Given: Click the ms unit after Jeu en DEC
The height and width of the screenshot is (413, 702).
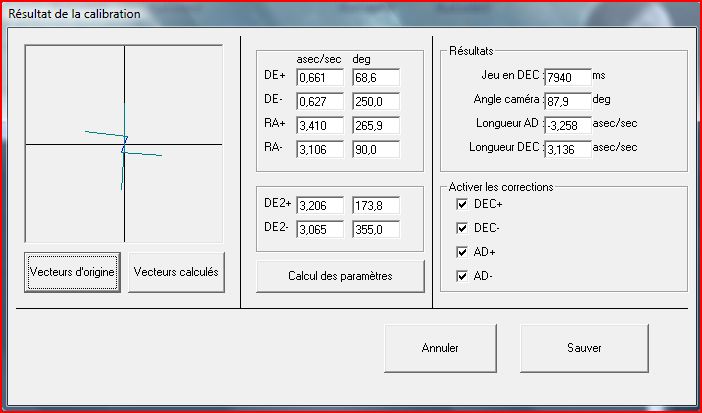Looking at the screenshot, I should point(599,76).
